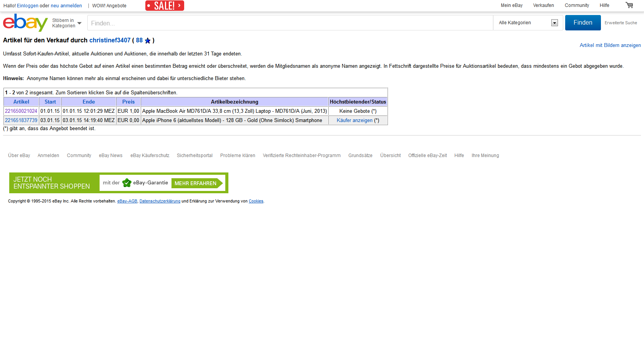644x348 pixels.
Task: Open Offizielle eBay-Zeit footer link
Action: pos(428,156)
